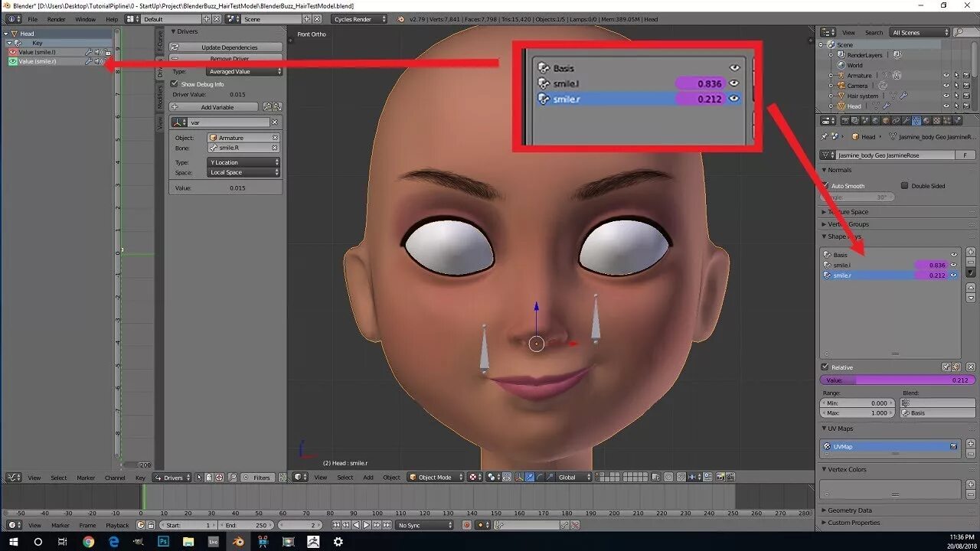Remove shape key with minus button
The width and height of the screenshot is (980, 551).
pos(971,262)
